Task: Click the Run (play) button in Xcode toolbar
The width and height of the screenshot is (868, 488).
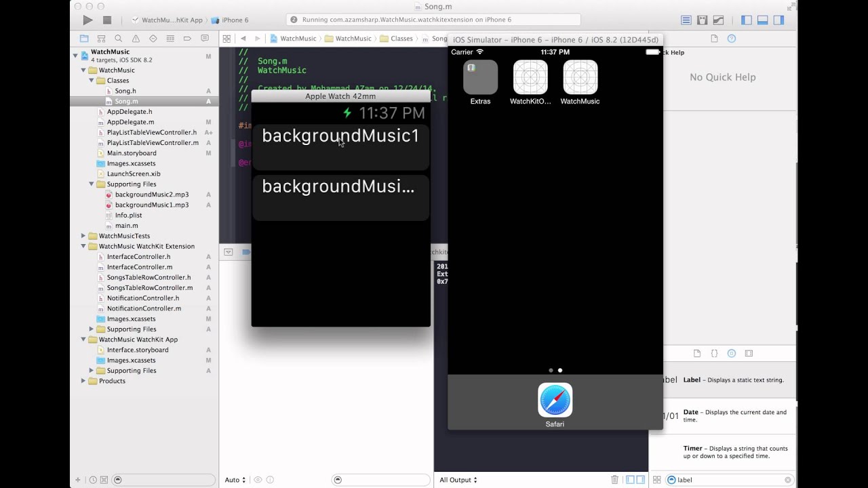Action: 88,20
